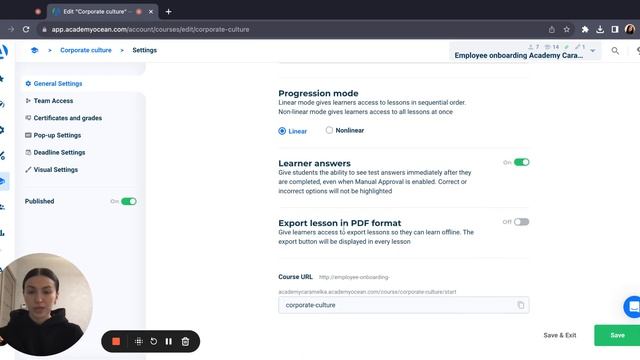The height and width of the screenshot is (360, 640).
Task: Click the Settings breadcrumb text
Action: (144, 50)
